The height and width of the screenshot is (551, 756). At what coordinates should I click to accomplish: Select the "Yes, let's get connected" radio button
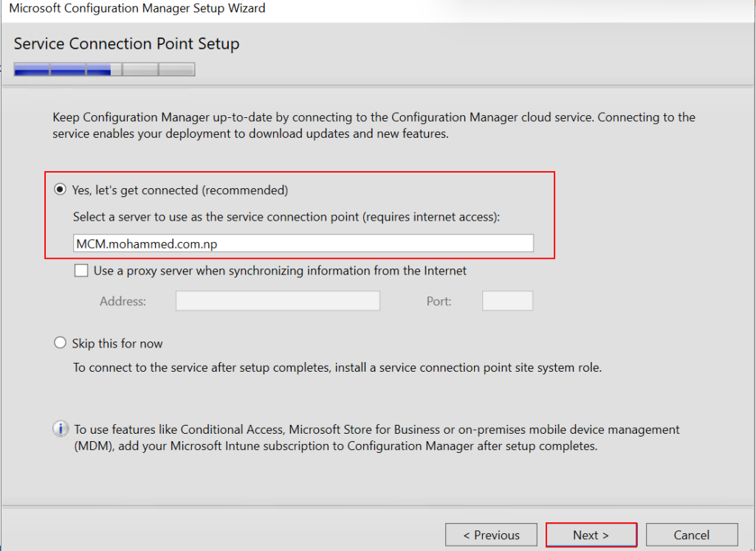(x=61, y=190)
